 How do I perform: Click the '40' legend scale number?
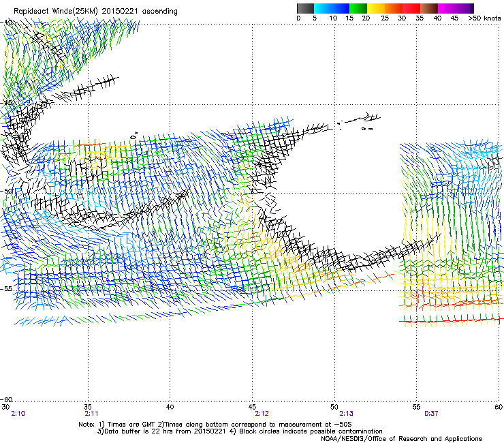pyautogui.click(x=437, y=18)
